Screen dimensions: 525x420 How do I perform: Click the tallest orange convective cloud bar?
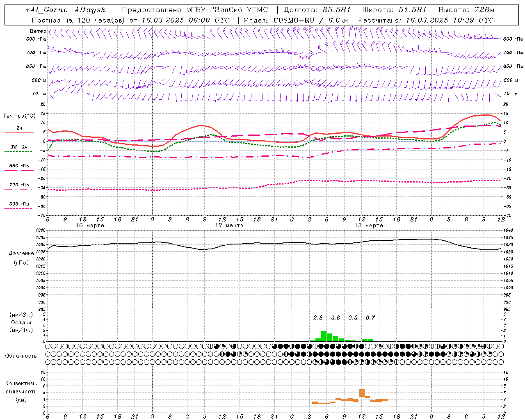[x=362, y=393]
